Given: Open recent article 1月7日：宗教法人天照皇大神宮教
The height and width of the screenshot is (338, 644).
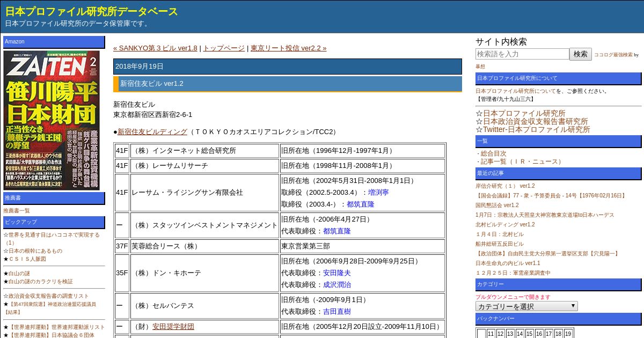Looking at the screenshot, I should pyautogui.click(x=545, y=215).
